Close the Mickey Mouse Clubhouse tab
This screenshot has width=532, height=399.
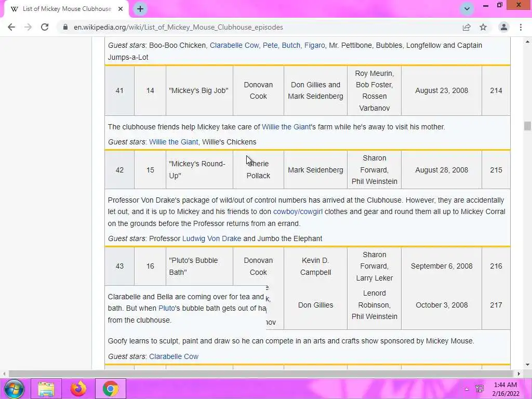click(x=121, y=9)
